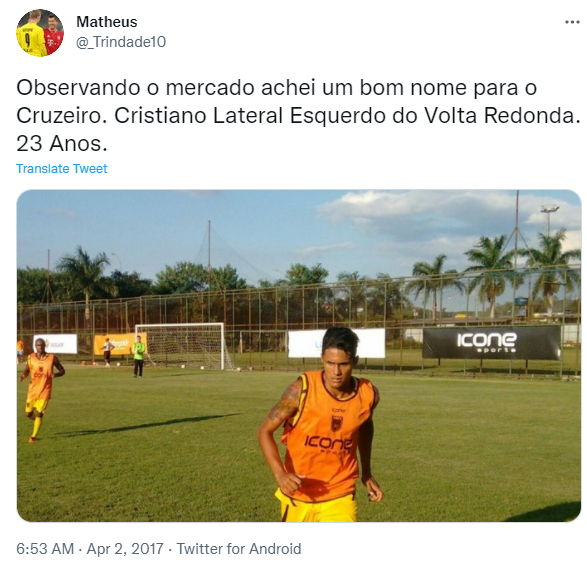Open Matheus's round profile avatar
Image resolution: width=587 pixels, height=562 pixels.
40,33
